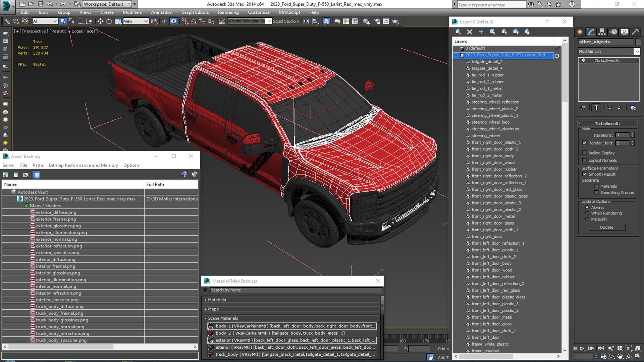Delete highlighted layer with X icon
Screen dimensions: 644x362
pyautogui.click(x=470, y=32)
